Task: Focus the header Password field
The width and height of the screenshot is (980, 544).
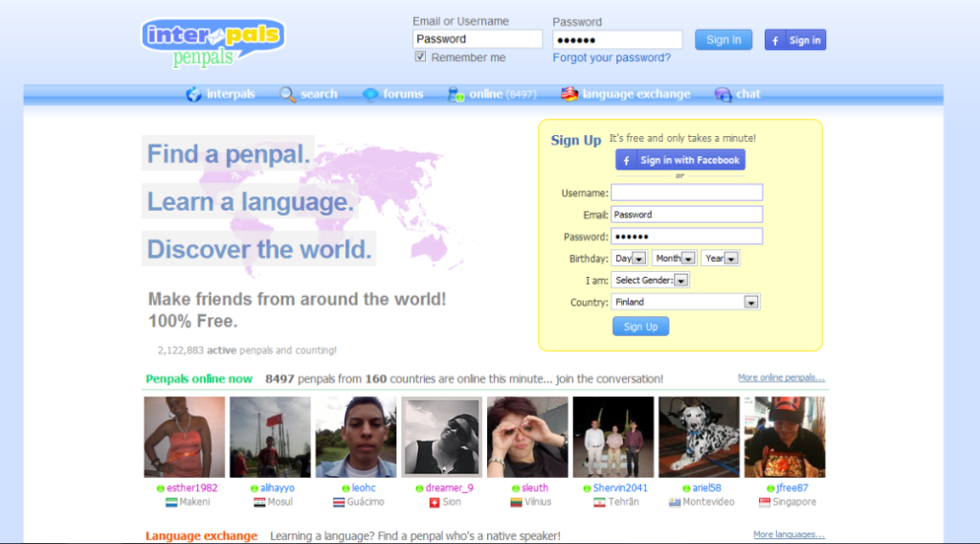Action: point(617,40)
